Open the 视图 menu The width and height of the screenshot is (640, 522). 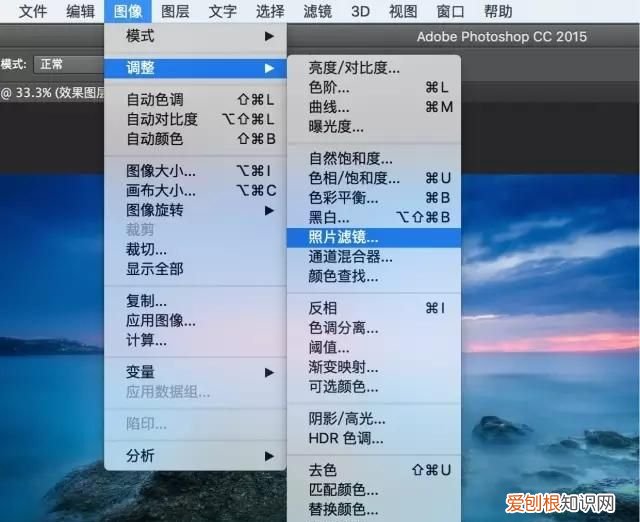[403, 11]
